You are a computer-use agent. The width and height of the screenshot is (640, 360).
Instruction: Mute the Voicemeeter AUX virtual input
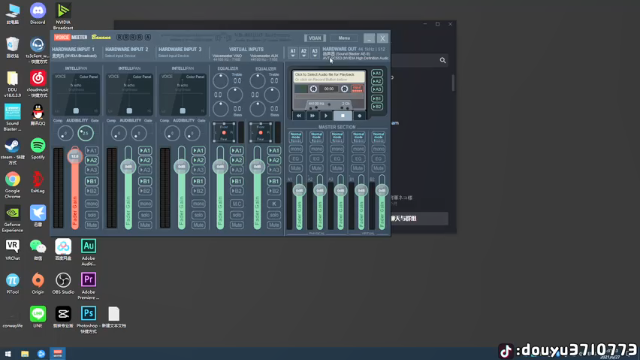pyautogui.click(x=274, y=224)
